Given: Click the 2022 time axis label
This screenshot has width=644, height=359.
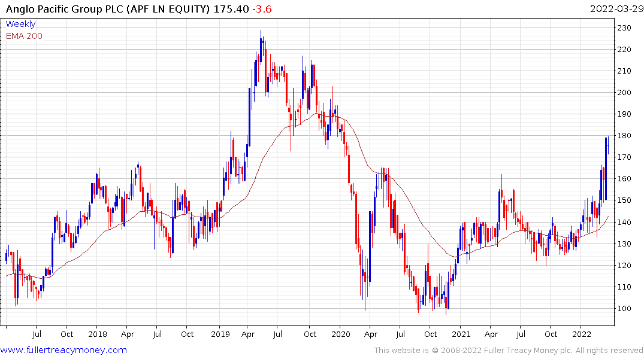Looking at the screenshot, I should [582, 334].
